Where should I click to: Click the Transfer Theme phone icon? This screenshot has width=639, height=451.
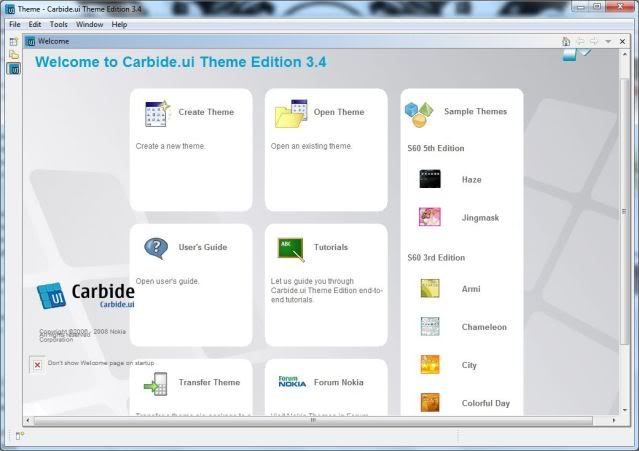(156, 384)
